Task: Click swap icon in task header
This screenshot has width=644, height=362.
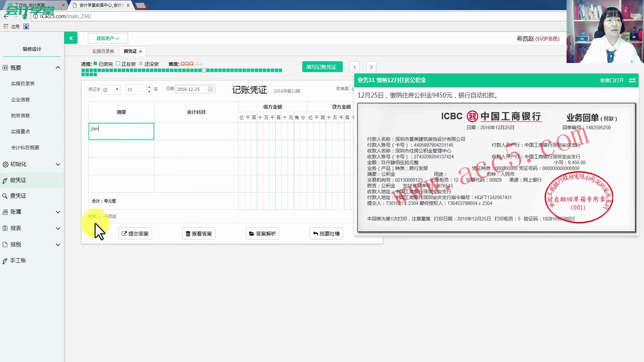Action: click(632, 80)
